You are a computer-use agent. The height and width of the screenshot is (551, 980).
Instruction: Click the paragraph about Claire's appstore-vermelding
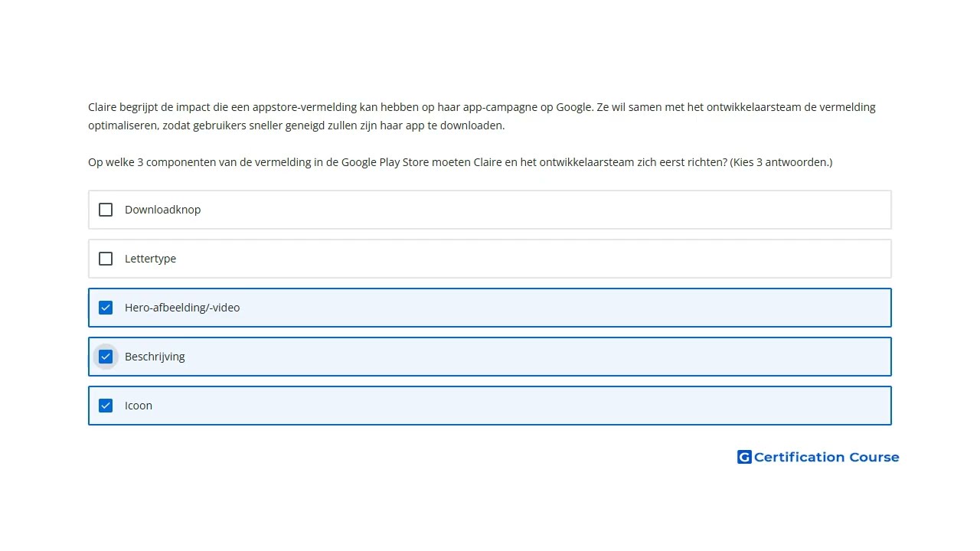482,116
